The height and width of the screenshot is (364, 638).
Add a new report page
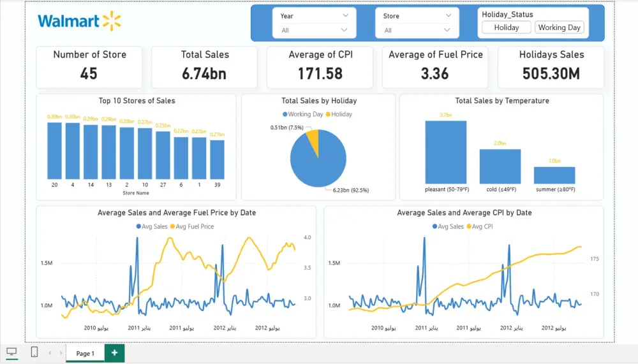click(114, 353)
